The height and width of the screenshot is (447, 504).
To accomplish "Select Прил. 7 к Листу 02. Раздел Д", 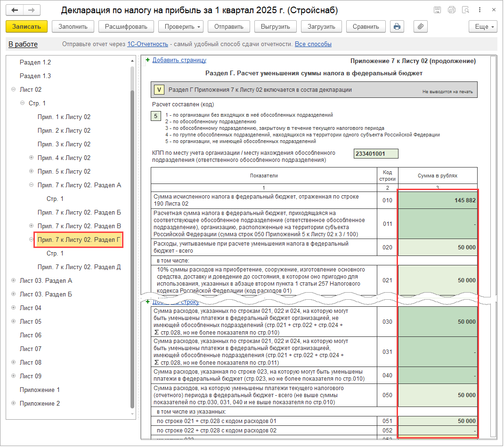I will (79, 267).
